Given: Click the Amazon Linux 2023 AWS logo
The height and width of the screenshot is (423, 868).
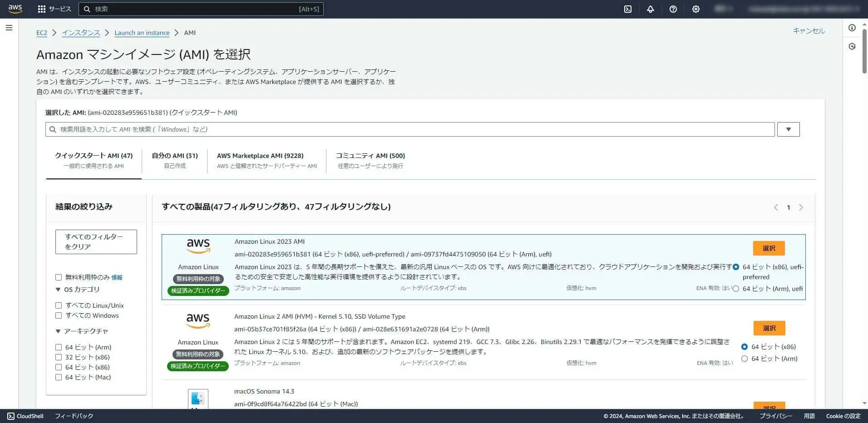Looking at the screenshot, I should click(198, 246).
